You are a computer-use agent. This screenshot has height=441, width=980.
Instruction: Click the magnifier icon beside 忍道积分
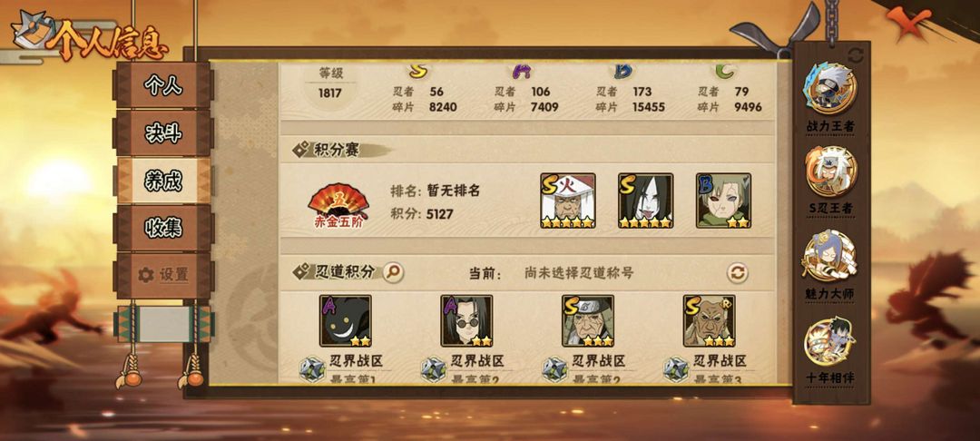click(393, 271)
